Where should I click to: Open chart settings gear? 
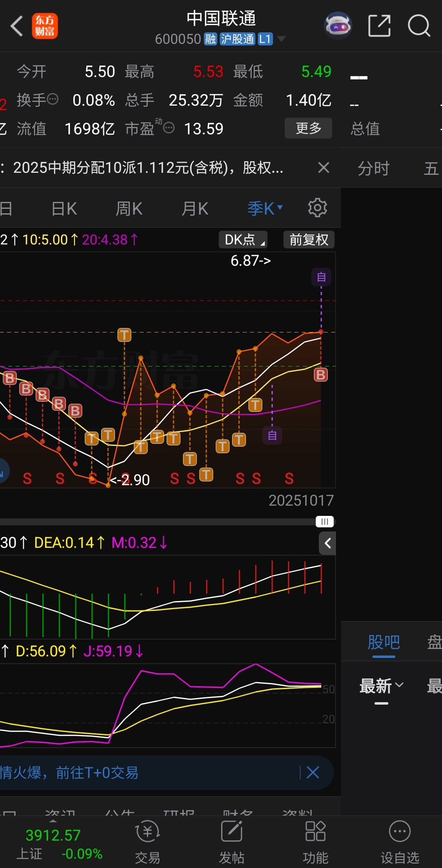coord(318,208)
